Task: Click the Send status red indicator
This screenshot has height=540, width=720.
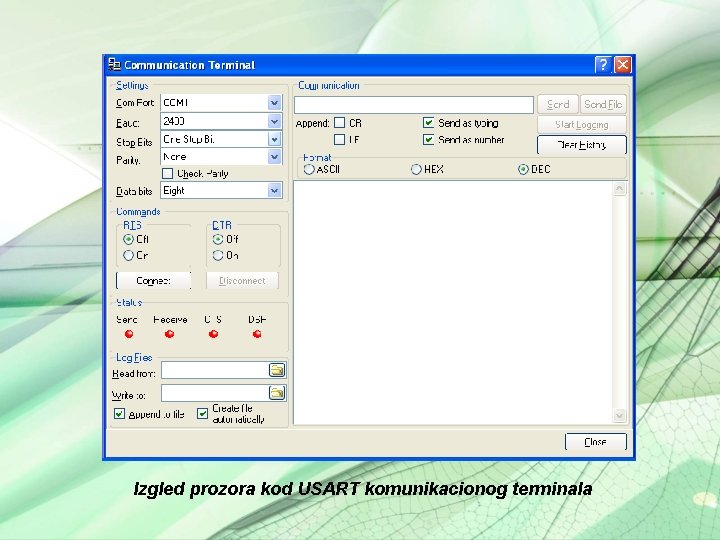Action: point(129,334)
